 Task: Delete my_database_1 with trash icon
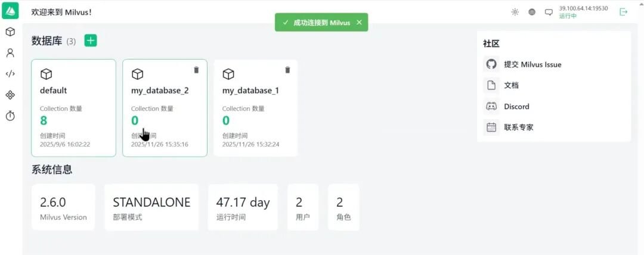287,70
